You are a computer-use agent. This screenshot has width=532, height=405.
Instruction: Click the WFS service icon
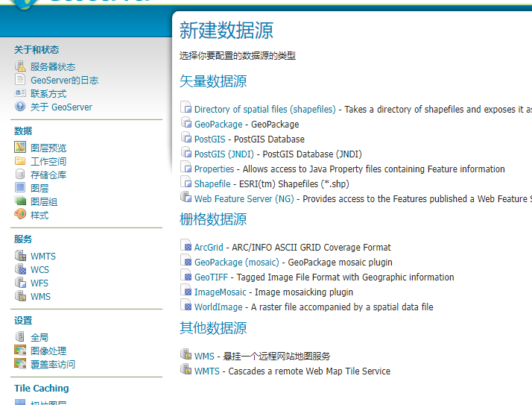tap(20, 283)
